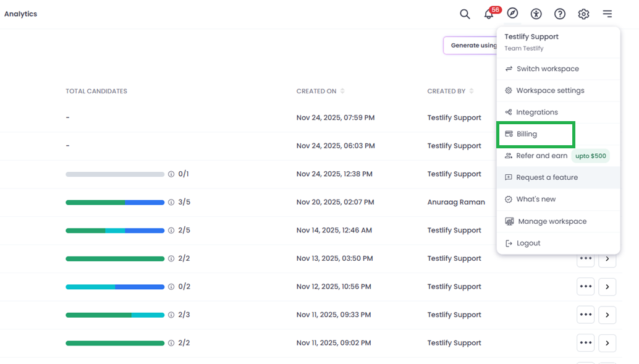Image resolution: width=639 pixels, height=364 pixels.
Task: Open Workspace settings menu item
Action: pyautogui.click(x=558, y=90)
